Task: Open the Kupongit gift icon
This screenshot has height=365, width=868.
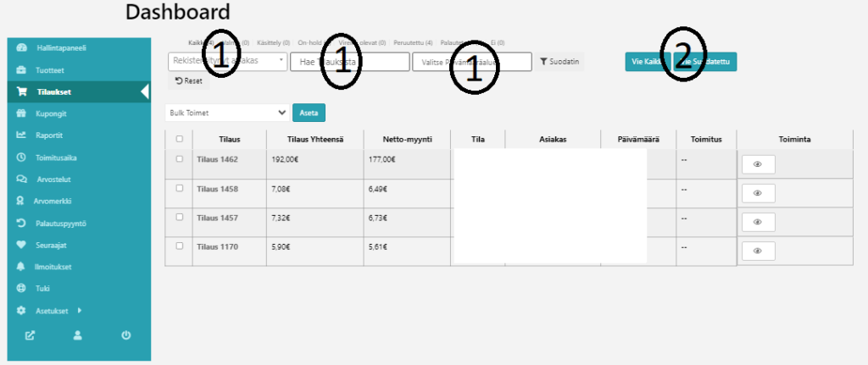Action: click(21, 113)
